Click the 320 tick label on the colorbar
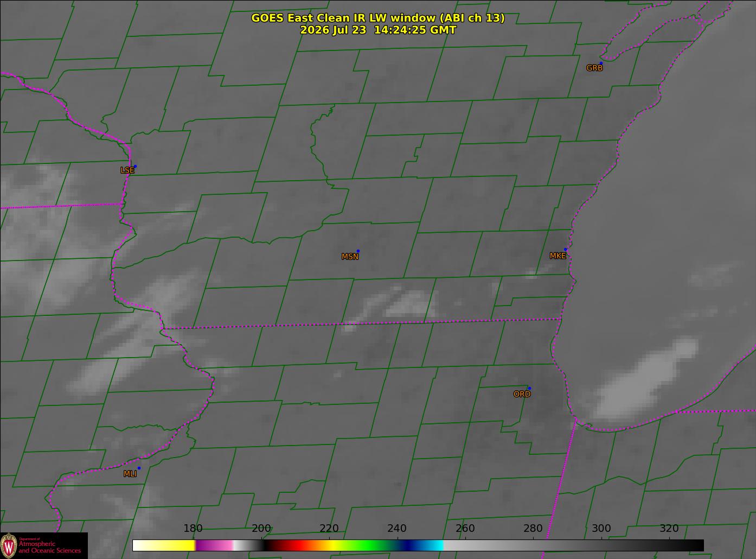The width and height of the screenshot is (756, 559). pos(669,529)
